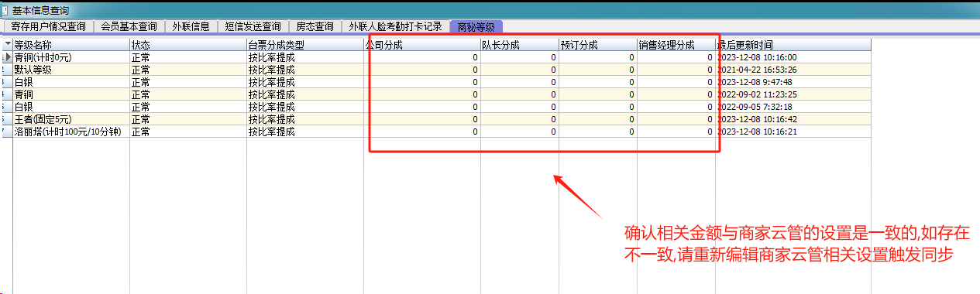This screenshot has height=294, width=980.
Task: Sort by 台票分成类型 column header
Action: pos(305,45)
